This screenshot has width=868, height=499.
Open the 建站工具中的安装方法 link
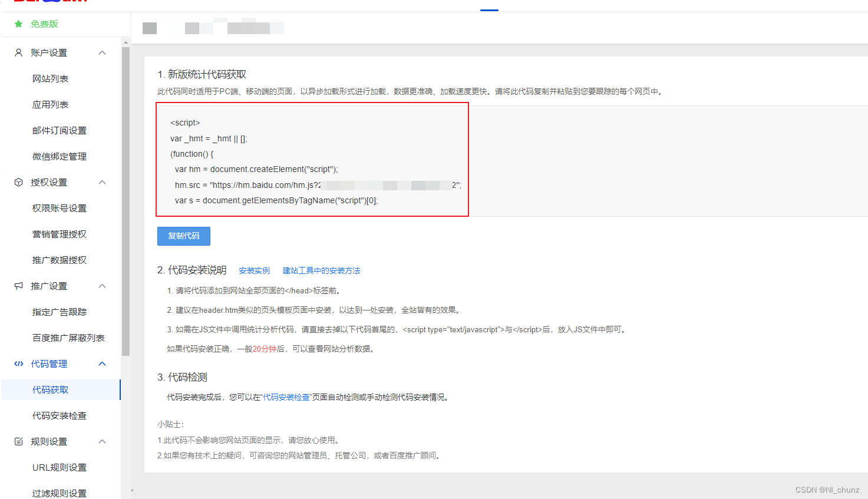click(x=321, y=270)
